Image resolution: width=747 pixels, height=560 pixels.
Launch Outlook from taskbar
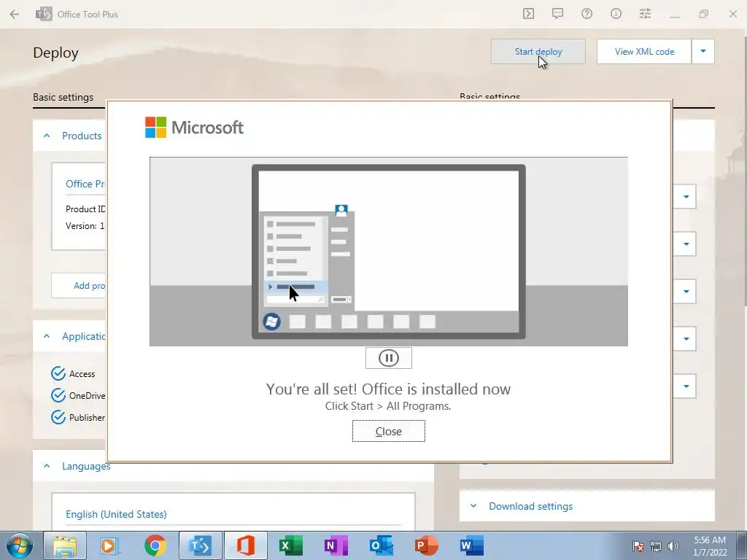(x=381, y=545)
